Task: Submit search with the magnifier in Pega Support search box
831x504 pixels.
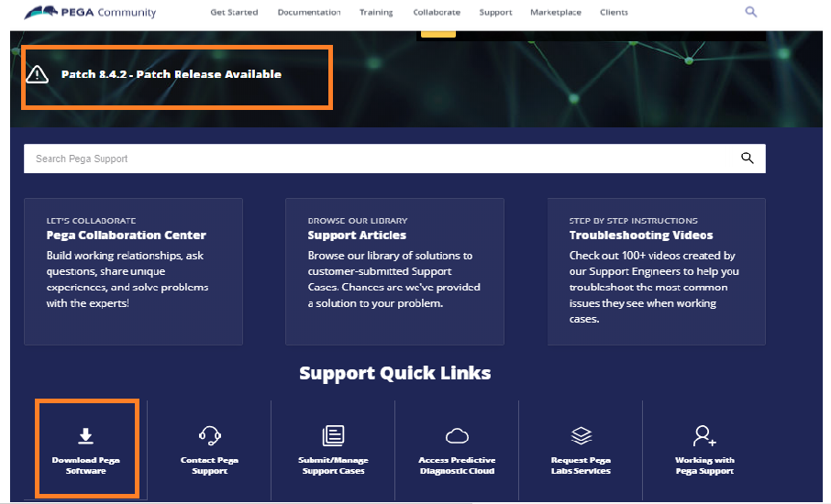Action: tap(748, 158)
